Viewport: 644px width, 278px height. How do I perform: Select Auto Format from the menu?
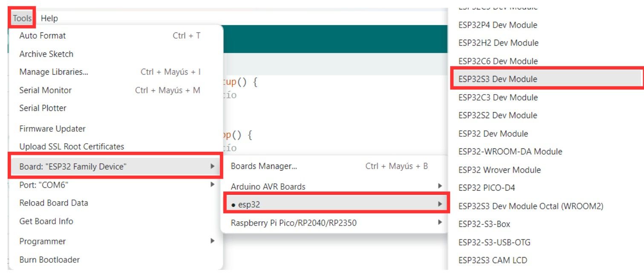tap(42, 36)
